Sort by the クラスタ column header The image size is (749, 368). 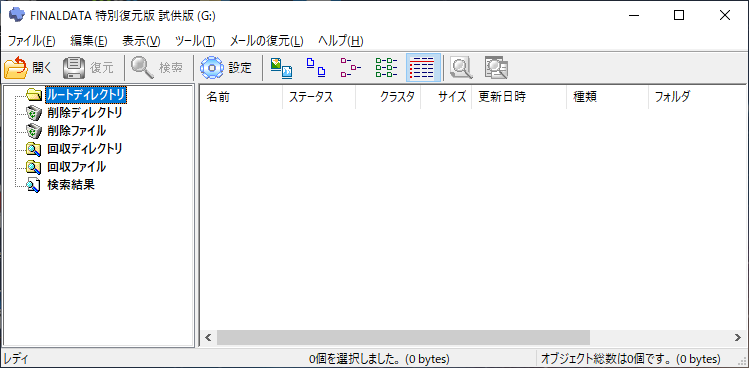tap(388, 97)
